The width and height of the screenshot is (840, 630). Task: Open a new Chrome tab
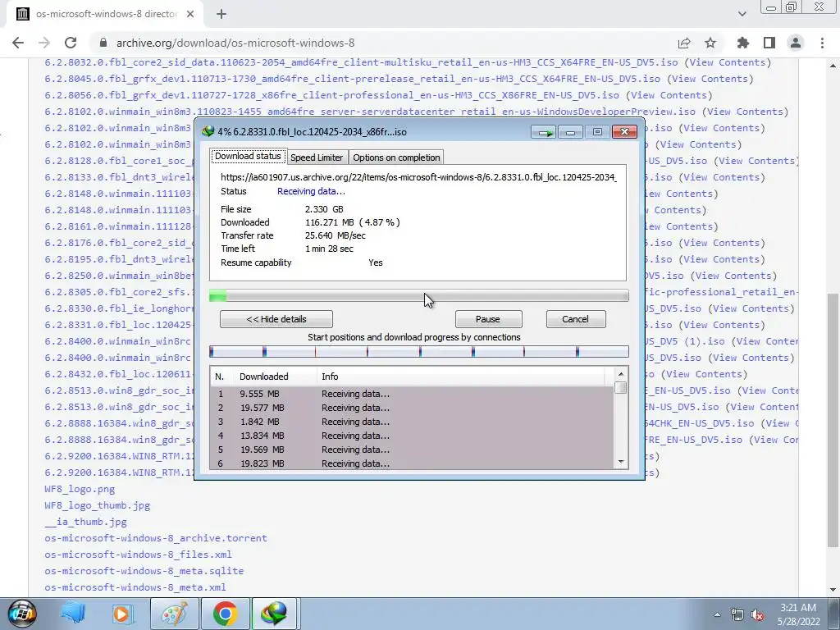[221, 15]
